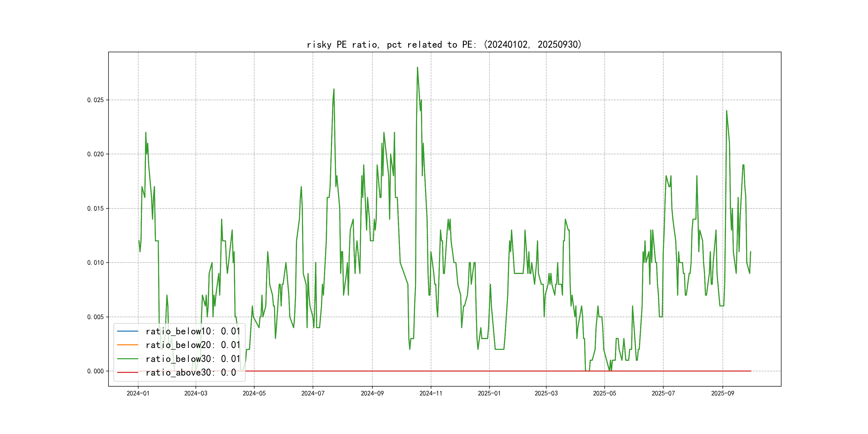Viewport: 868px width, 434px height.
Task: Click the orange ratio_below20 legend line swatch
Action: 127,345
